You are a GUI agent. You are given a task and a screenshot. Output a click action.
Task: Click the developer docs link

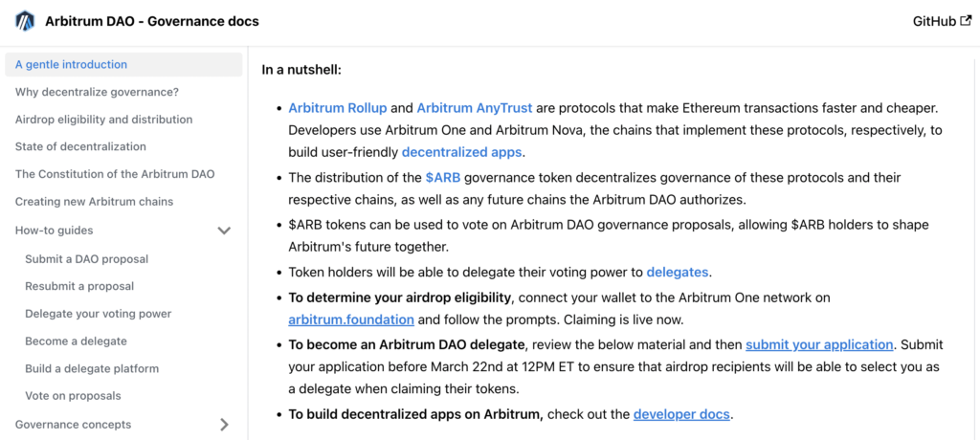(x=681, y=414)
